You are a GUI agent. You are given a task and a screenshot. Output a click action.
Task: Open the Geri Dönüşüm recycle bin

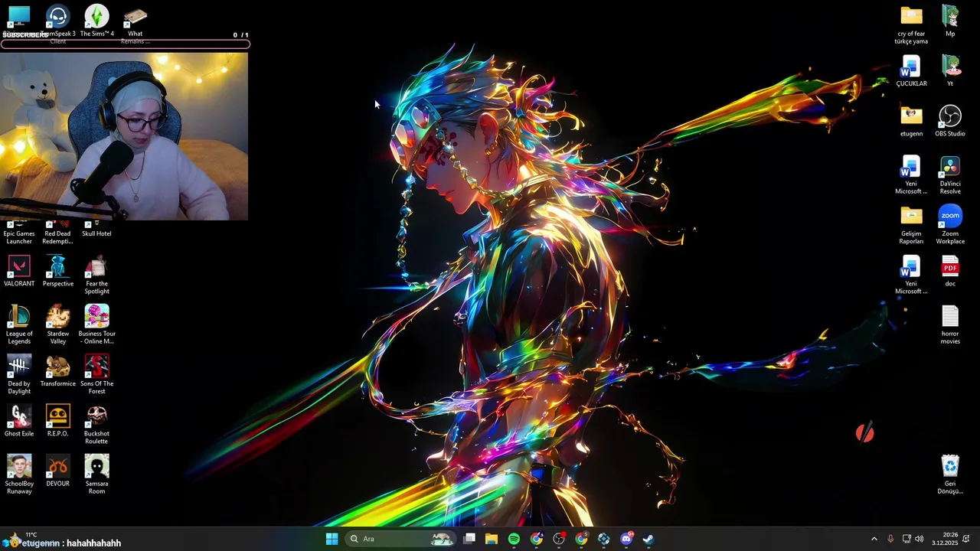pyautogui.click(x=950, y=467)
